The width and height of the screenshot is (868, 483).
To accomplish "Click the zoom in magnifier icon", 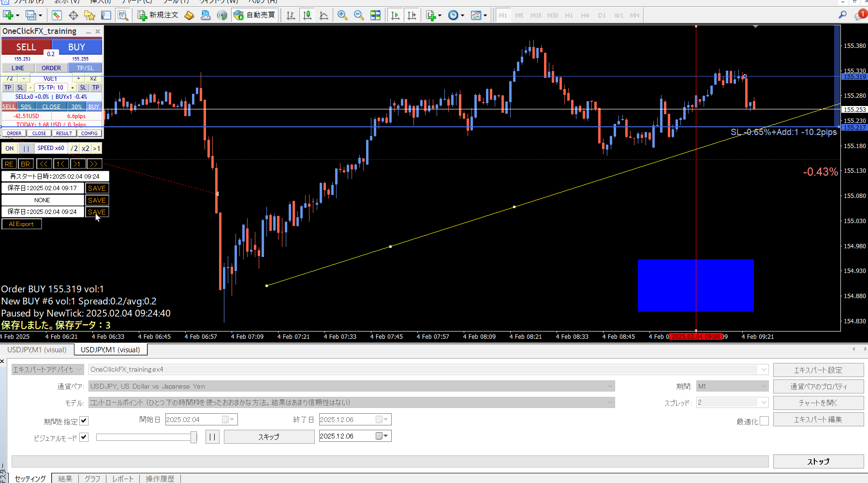I will tap(342, 15).
